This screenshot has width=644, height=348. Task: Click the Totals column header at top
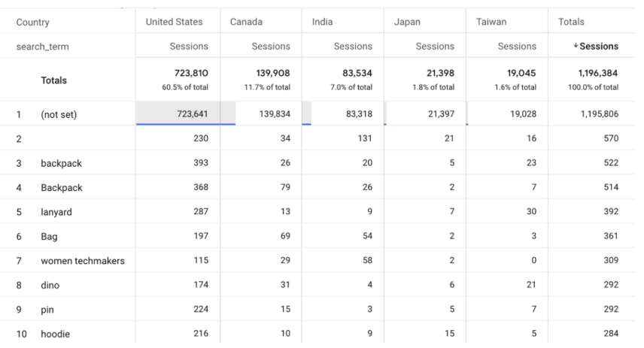(x=571, y=22)
